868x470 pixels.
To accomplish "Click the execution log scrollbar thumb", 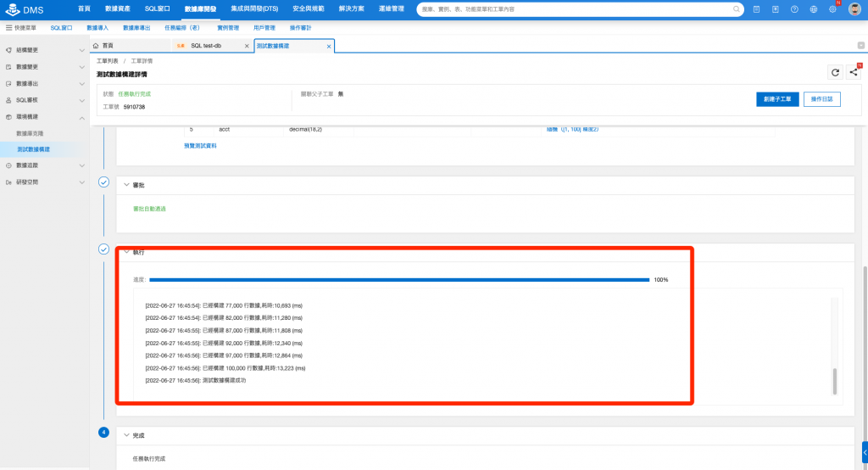I will pos(834,381).
